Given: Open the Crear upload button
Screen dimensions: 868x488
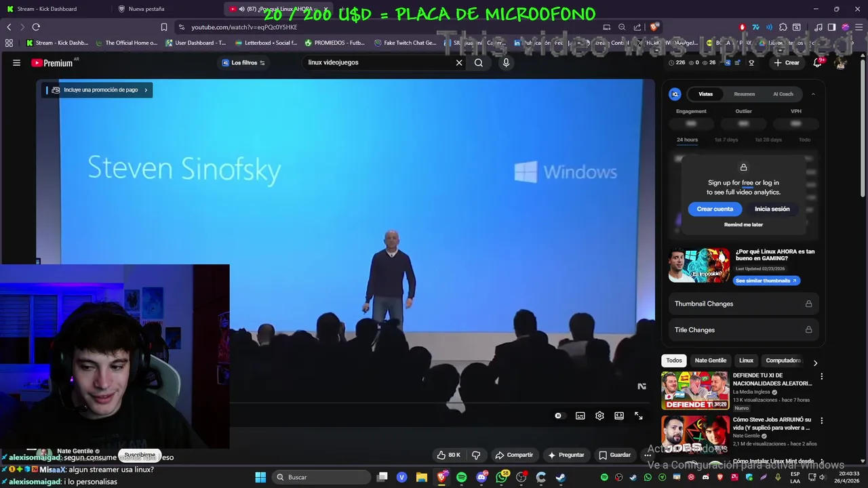Looking at the screenshot, I should point(787,62).
